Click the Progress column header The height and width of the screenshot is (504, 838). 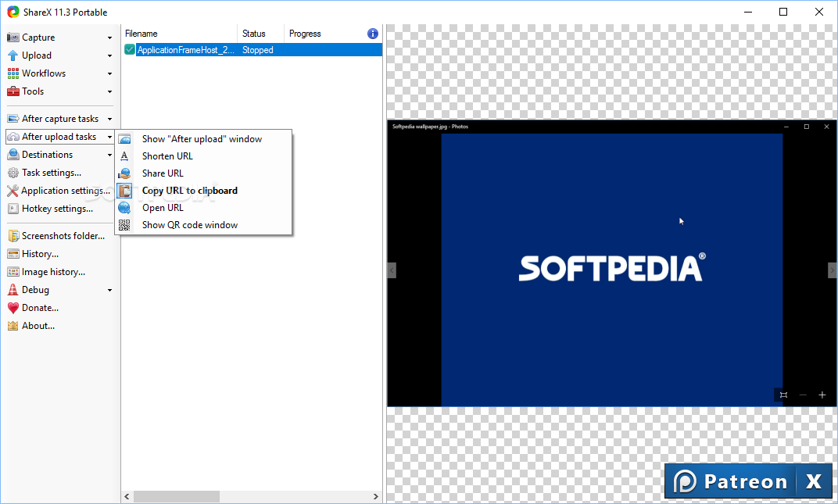[324, 34]
